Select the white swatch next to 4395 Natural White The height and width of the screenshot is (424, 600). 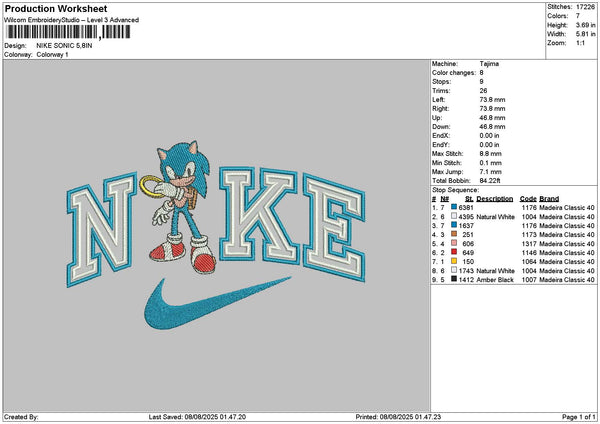[x=454, y=216]
